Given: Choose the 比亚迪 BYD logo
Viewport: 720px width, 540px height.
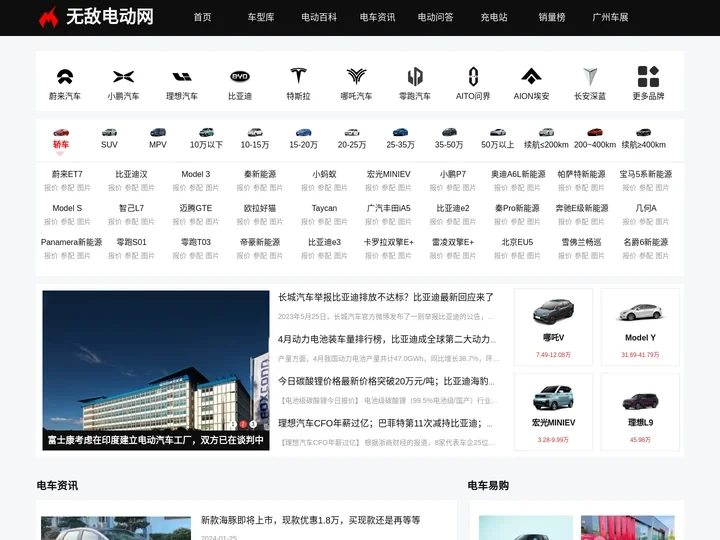Looking at the screenshot, I should 240,77.
